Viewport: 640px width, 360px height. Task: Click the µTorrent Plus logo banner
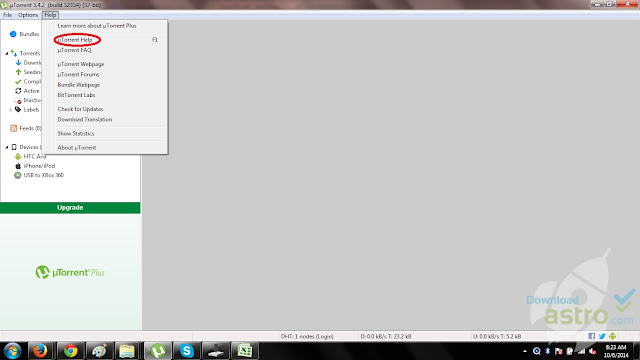click(70, 272)
